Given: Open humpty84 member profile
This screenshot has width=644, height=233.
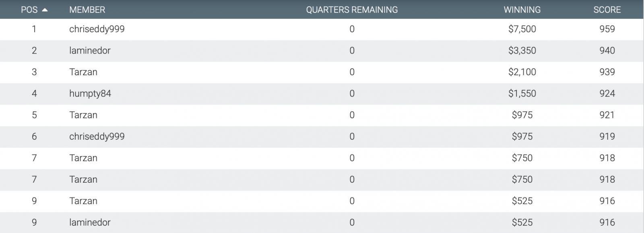Looking at the screenshot, I should (90, 94).
